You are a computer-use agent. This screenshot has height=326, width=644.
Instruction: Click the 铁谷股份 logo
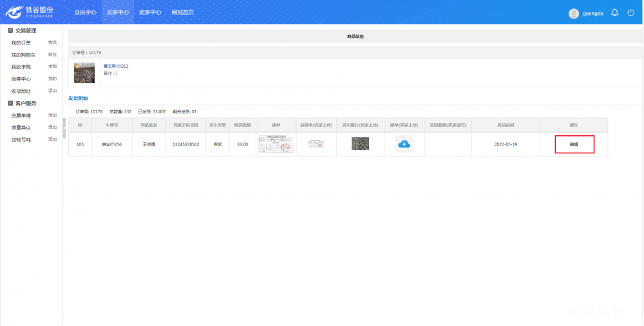click(30, 12)
